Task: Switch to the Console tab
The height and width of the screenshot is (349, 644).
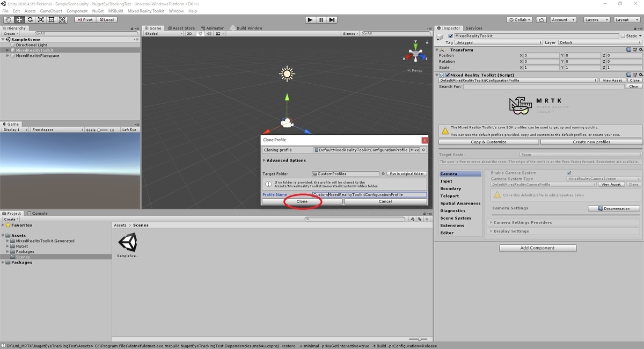Action: [39, 213]
